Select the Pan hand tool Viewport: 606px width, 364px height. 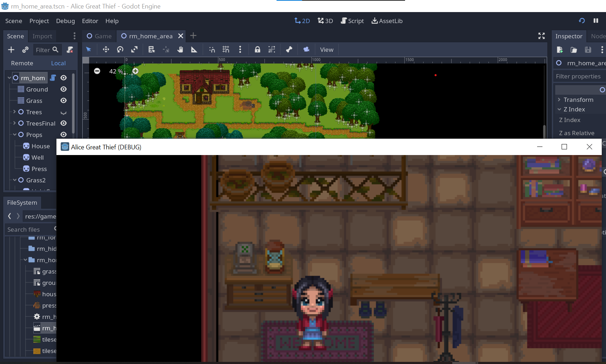click(x=180, y=50)
